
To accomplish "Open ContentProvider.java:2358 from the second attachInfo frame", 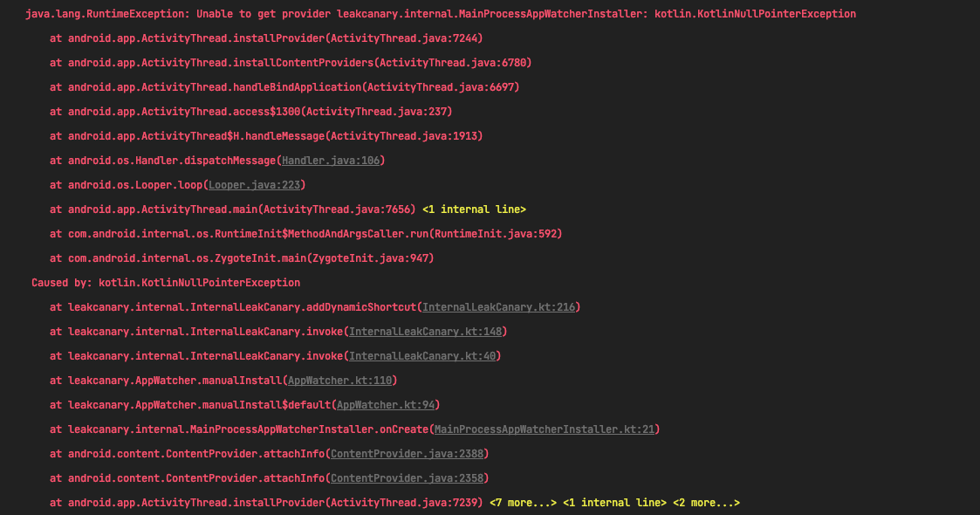I will click(407, 477).
